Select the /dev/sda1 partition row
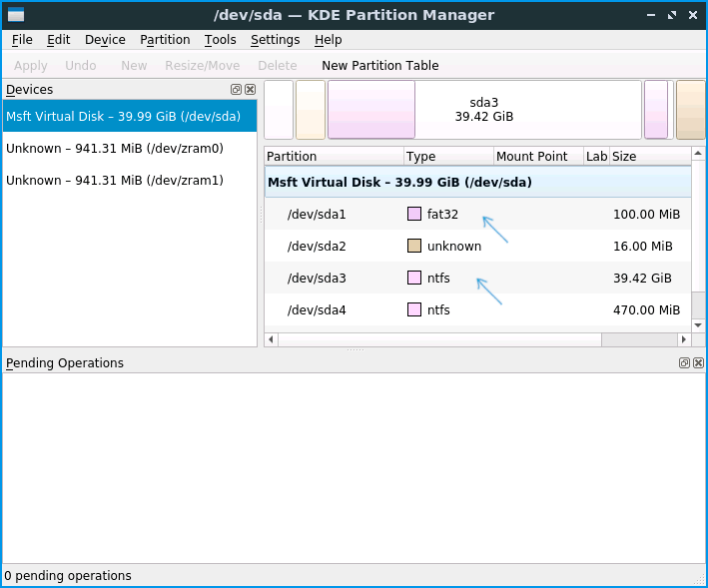The image size is (708, 588). pos(477,214)
